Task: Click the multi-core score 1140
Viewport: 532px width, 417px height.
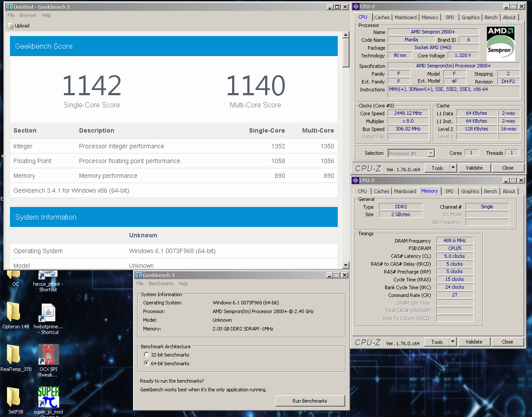Action: (x=256, y=86)
